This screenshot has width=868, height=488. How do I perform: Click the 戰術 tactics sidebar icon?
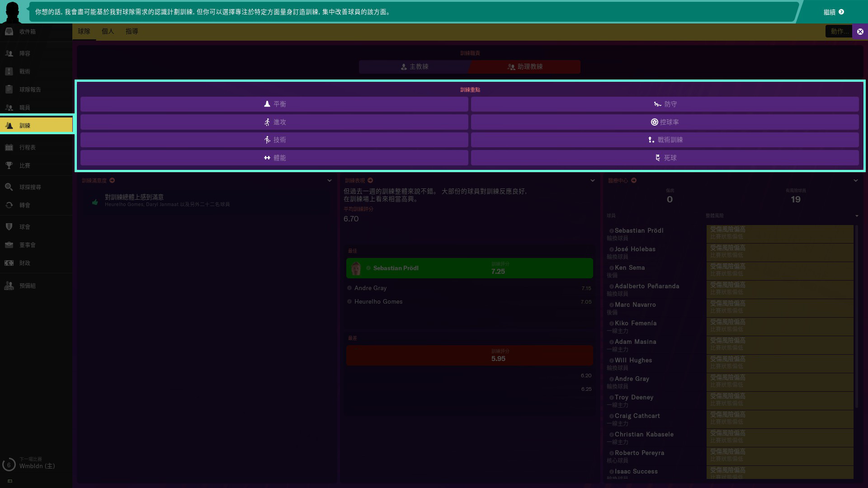[9, 71]
